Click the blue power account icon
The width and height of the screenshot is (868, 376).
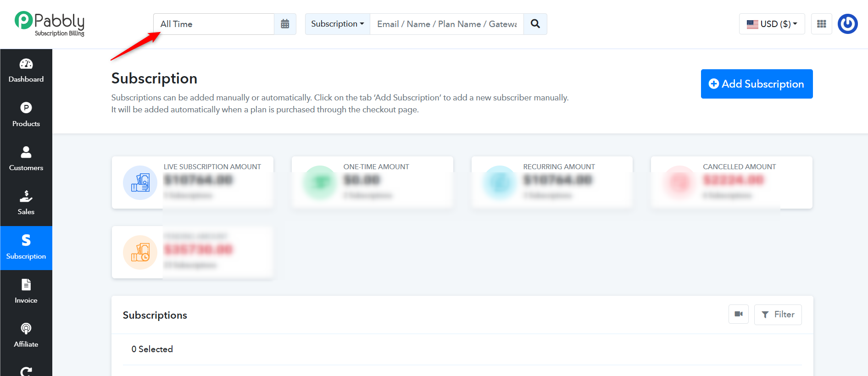tap(848, 24)
